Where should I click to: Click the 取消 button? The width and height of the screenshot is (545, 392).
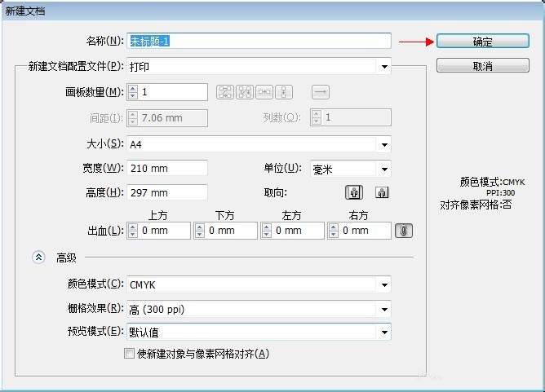click(483, 66)
